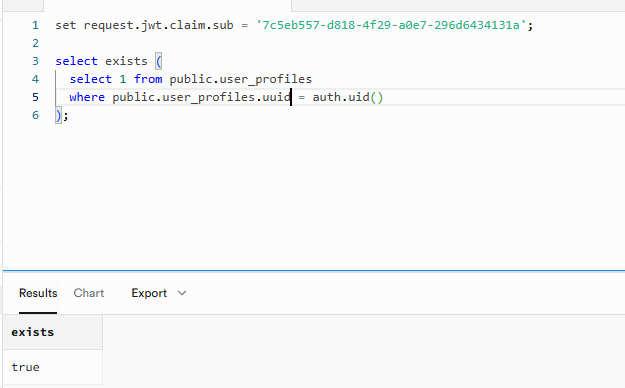Click the chevron arrow beside Export

182,293
